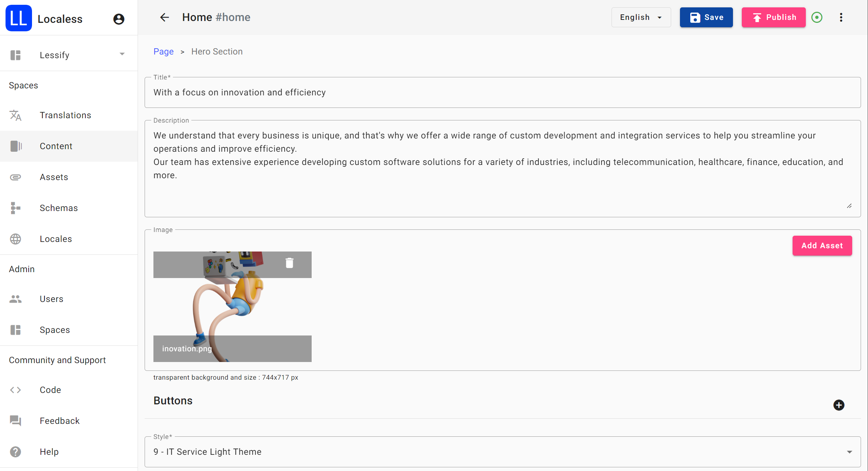868x471 pixels.
Task: Click the Schemas sidebar icon
Action: pos(16,208)
